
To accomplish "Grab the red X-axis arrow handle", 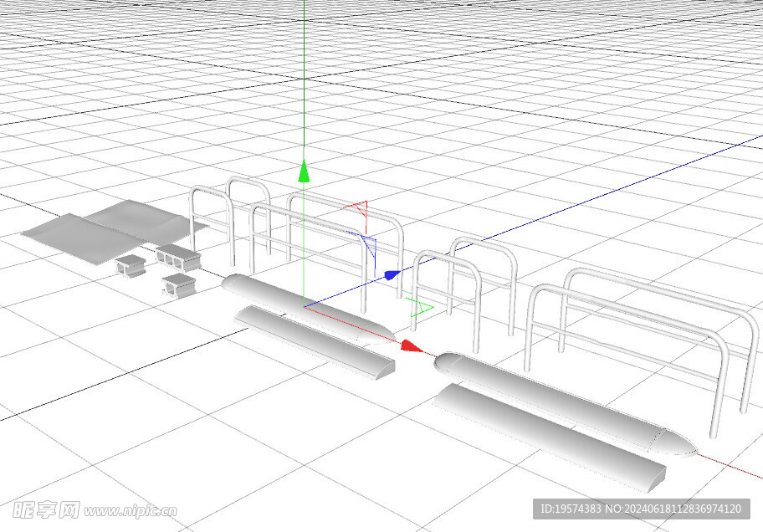I will click(411, 346).
